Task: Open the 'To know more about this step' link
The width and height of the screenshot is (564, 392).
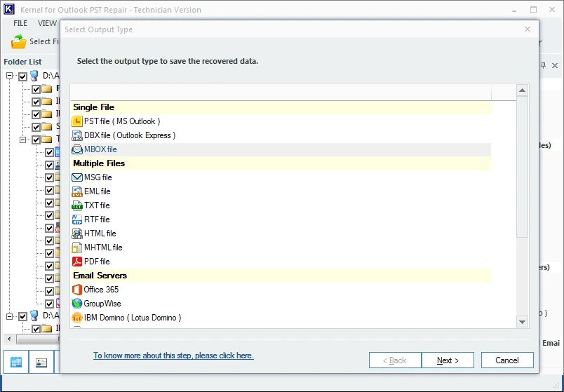Action: [x=173, y=356]
